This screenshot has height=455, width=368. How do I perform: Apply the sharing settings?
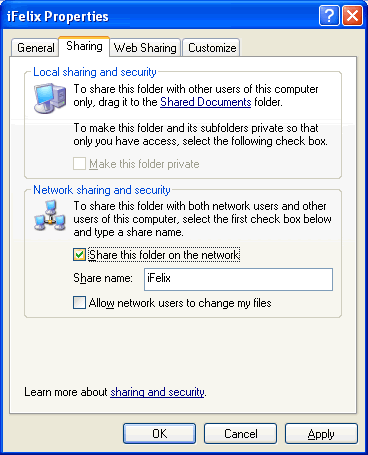pos(321,433)
